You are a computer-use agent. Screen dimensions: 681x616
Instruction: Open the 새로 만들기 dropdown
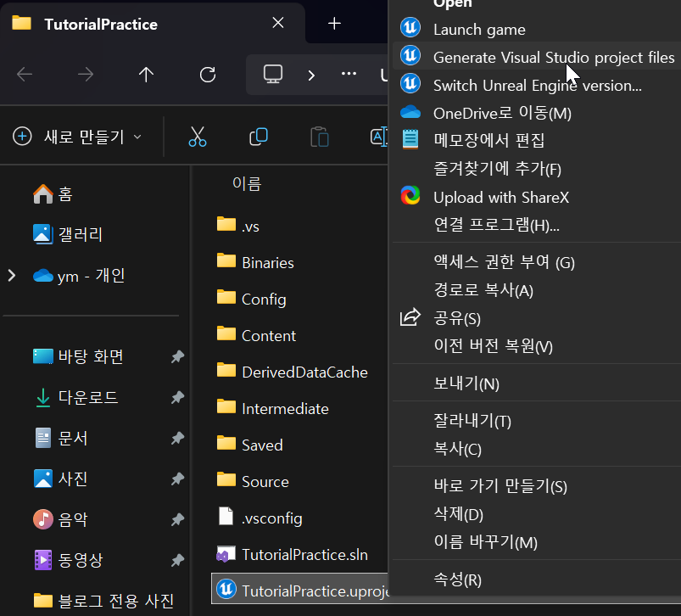[78, 137]
